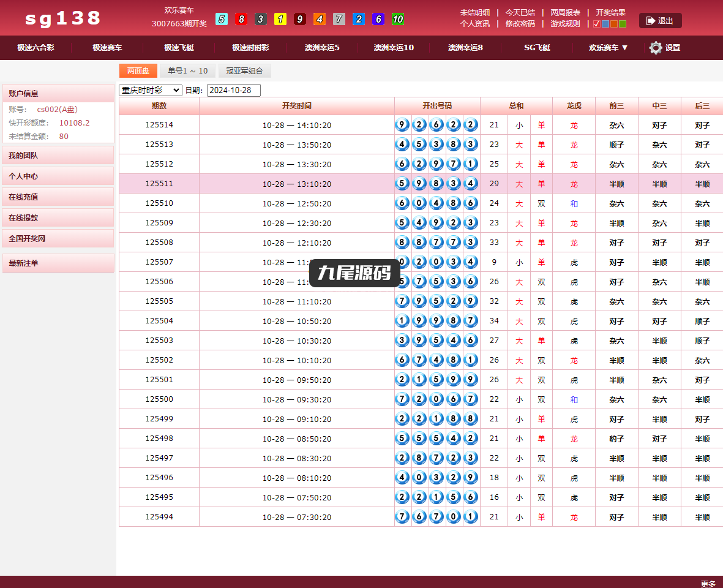
Task: Switch to the 冠亚军组合 tab
Action: pos(244,70)
